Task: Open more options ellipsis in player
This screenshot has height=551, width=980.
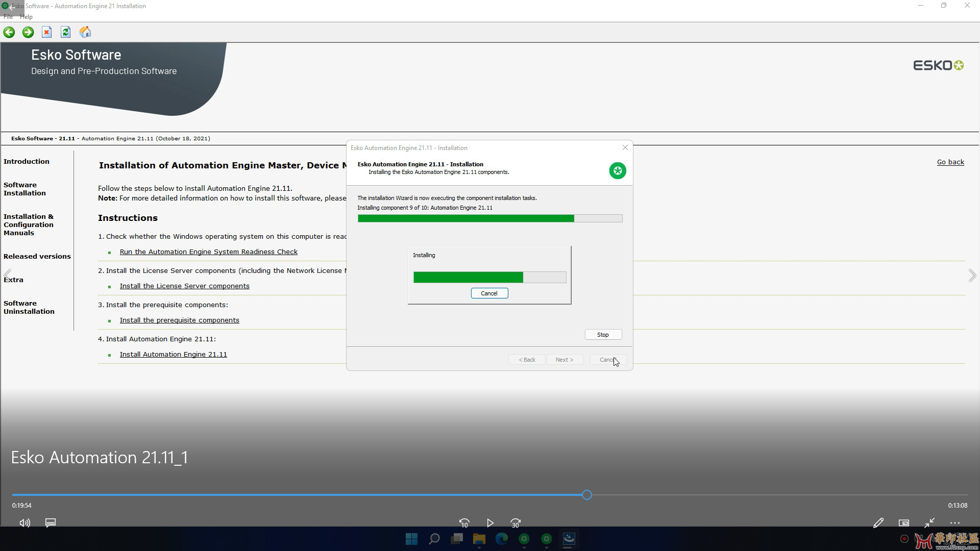Action: tap(955, 523)
